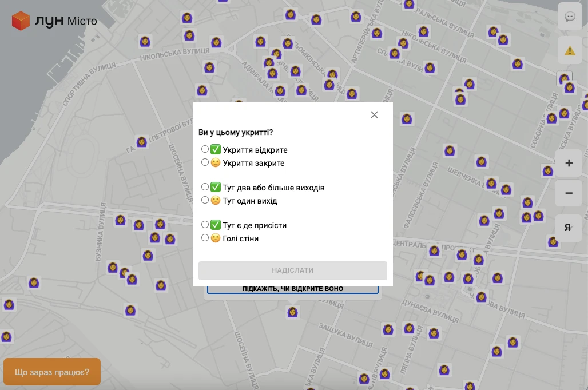588x390 pixels.
Task: Zoom in with the plus button
Action: click(569, 164)
